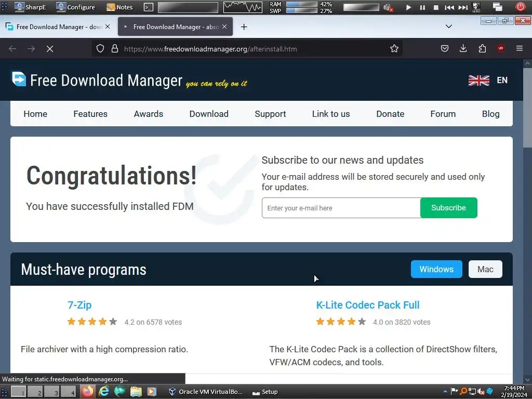532x399 pixels.
Task: Switch to virtual desktop 4
Action: coord(68,392)
